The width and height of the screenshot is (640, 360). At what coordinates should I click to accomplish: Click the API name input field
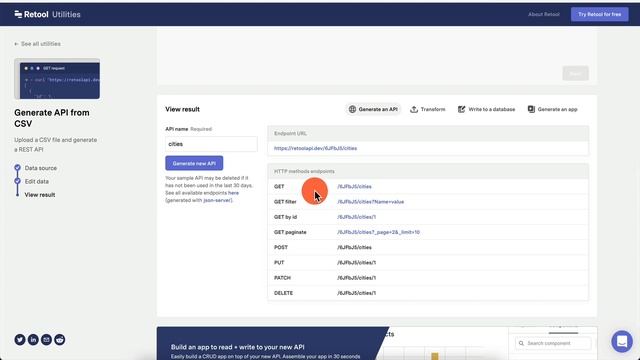(211, 144)
